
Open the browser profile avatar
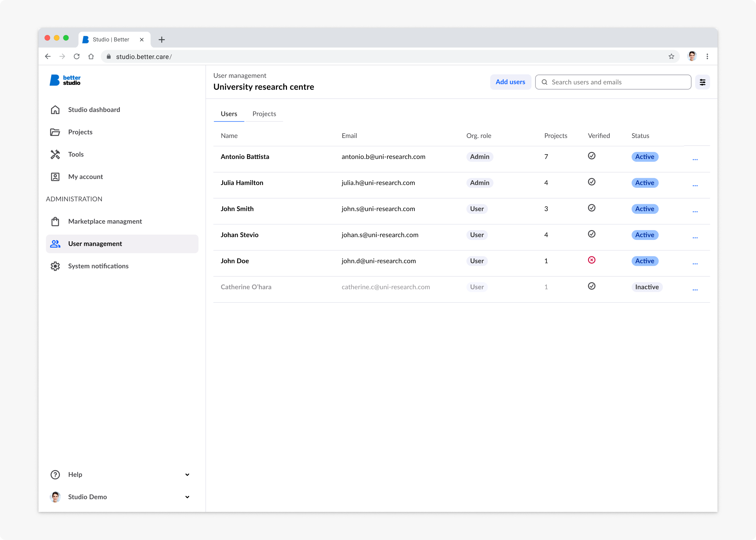pyautogui.click(x=692, y=56)
